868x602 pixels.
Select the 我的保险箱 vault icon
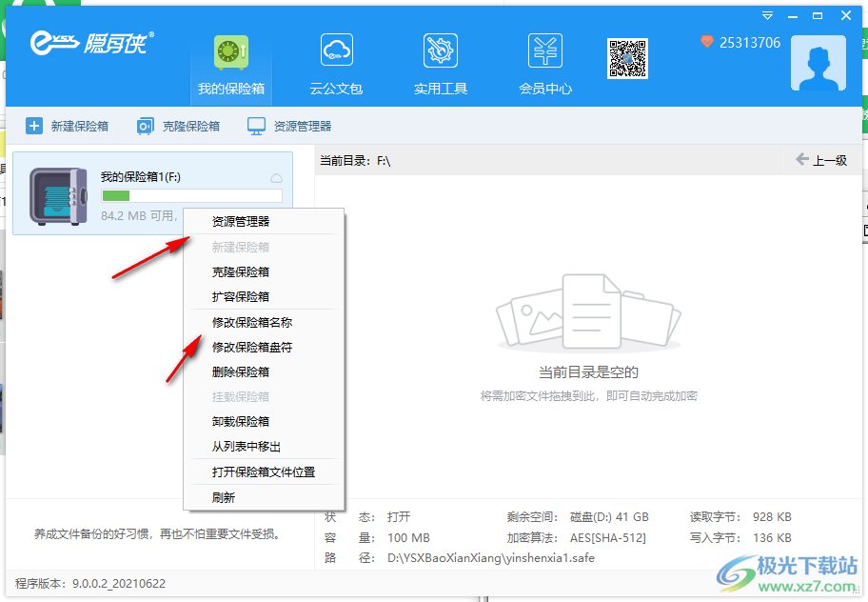point(229,50)
